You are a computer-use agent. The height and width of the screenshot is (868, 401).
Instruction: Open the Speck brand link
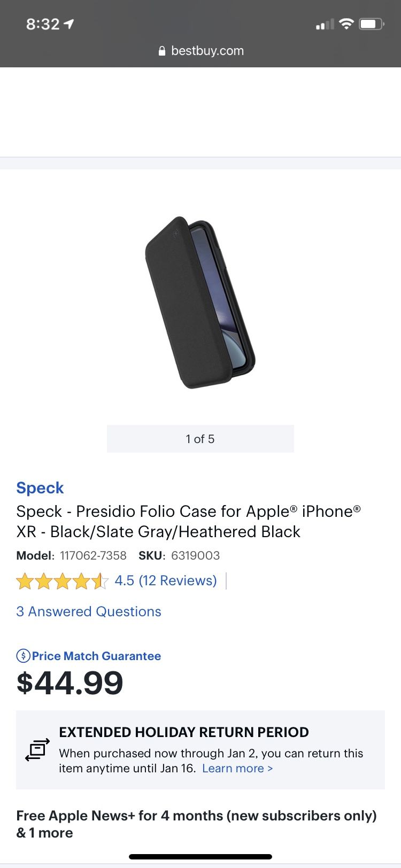tap(40, 487)
